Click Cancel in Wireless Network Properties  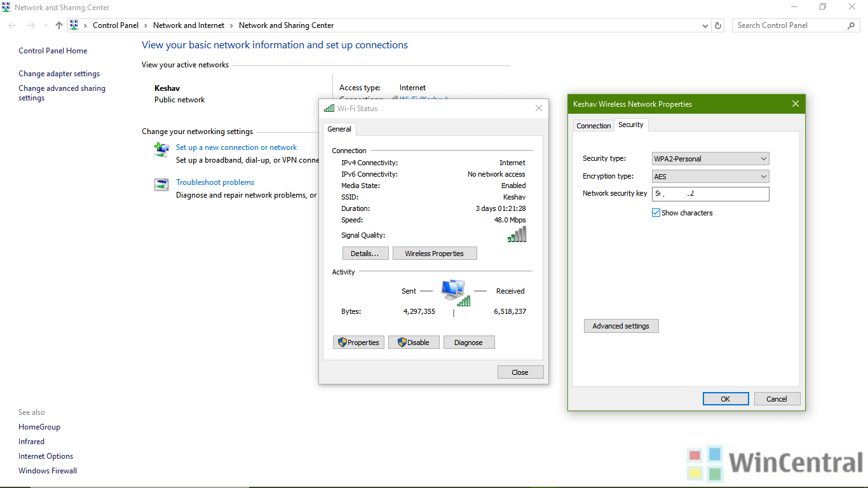click(777, 399)
